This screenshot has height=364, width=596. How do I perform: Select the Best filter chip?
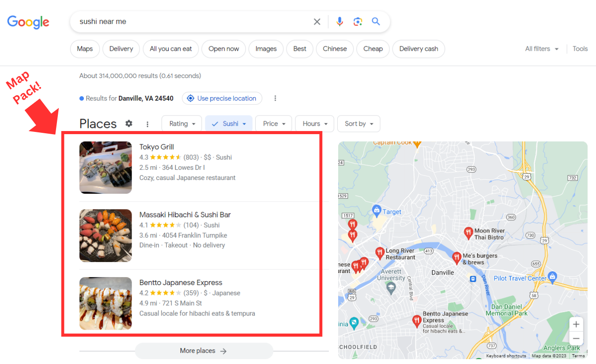coord(300,49)
